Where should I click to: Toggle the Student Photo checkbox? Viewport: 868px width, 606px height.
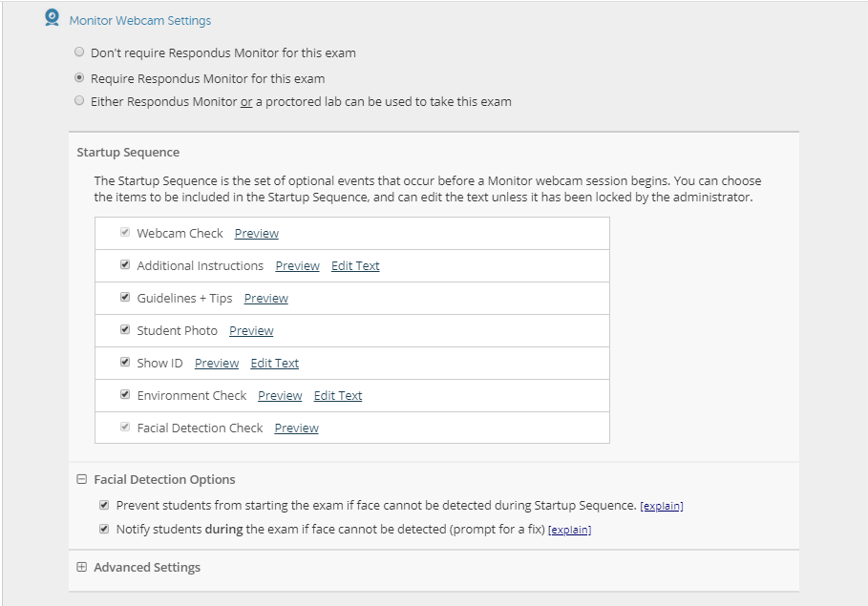[125, 329]
